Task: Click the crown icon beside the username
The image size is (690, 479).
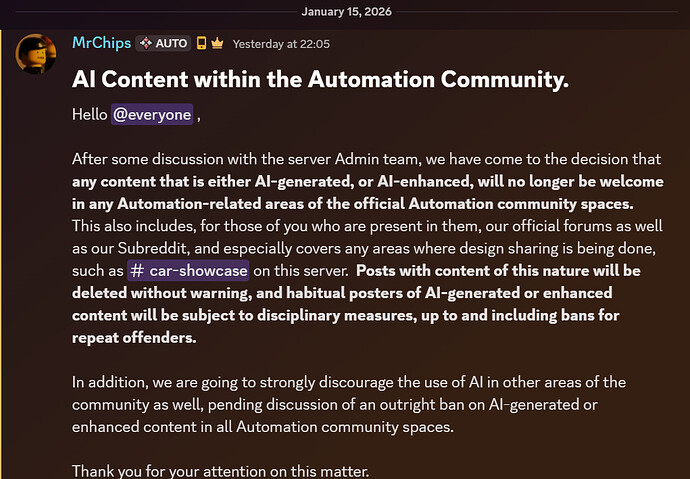Action: click(x=217, y=43)
